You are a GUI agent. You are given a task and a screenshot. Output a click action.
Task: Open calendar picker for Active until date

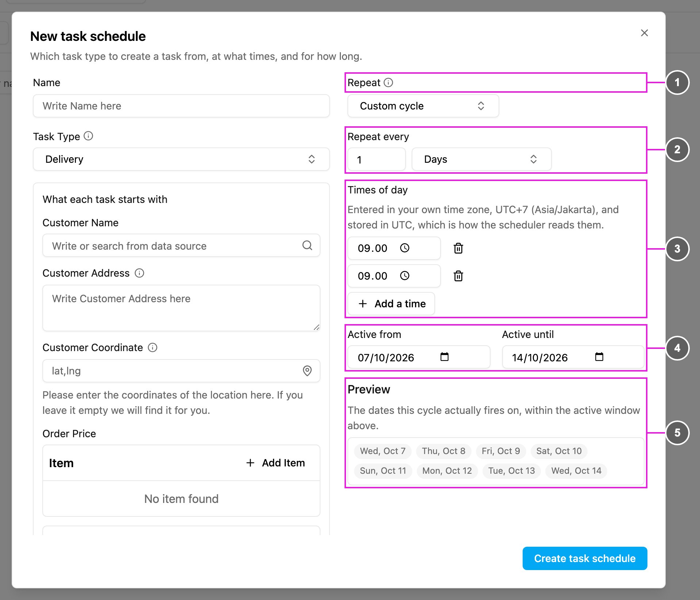(x=599, y=357)
